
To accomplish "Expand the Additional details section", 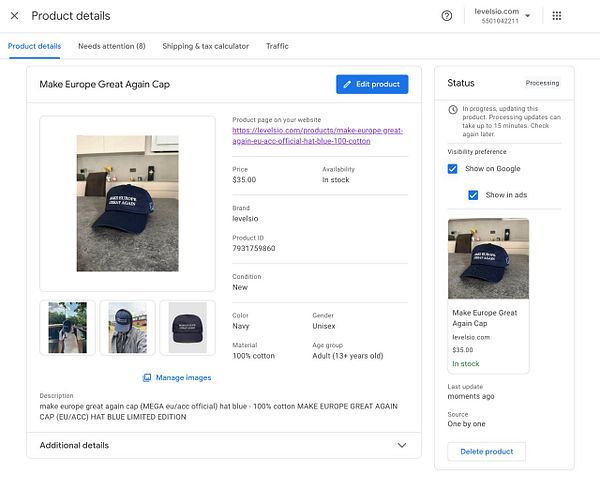I will point(402,445).
